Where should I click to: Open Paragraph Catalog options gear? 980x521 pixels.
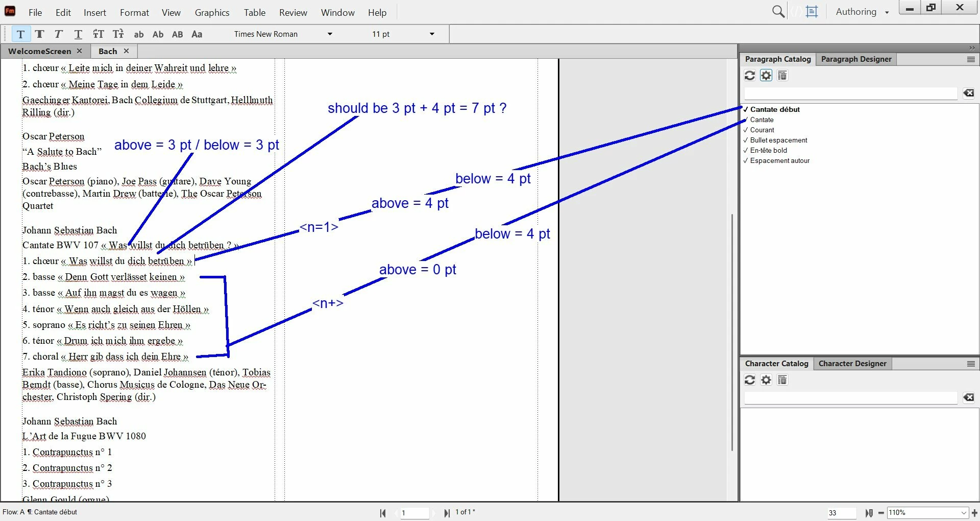[x=766, y=76]
